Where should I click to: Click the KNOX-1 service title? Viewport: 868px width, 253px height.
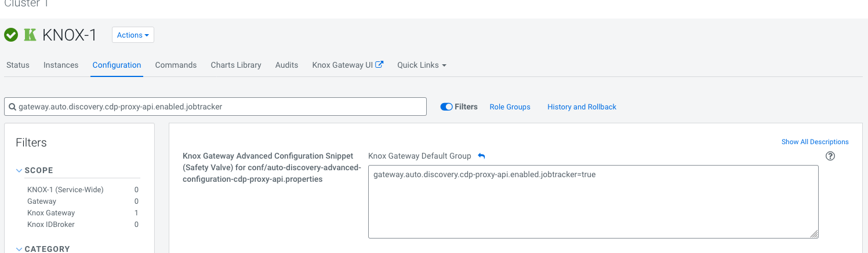70,35
